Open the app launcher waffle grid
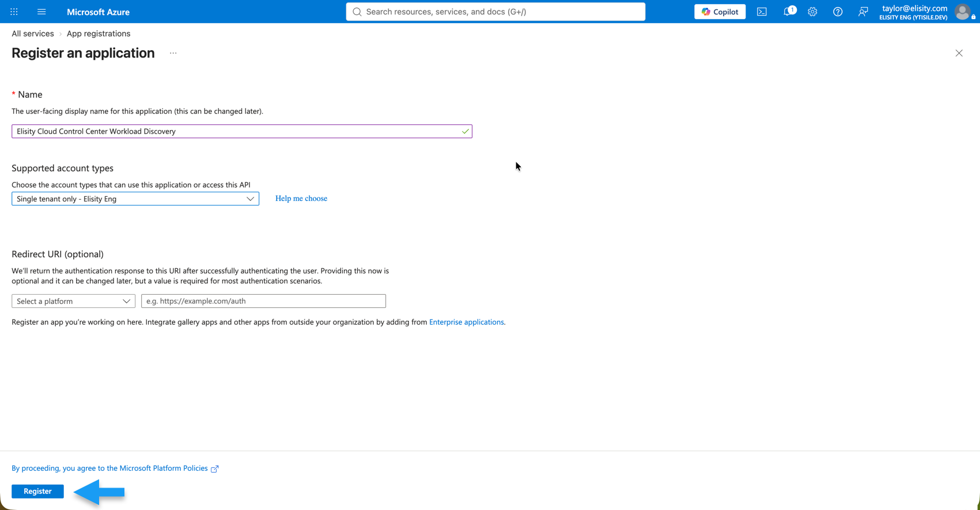Screen dimensions: 980x510 tap(14, 12)
